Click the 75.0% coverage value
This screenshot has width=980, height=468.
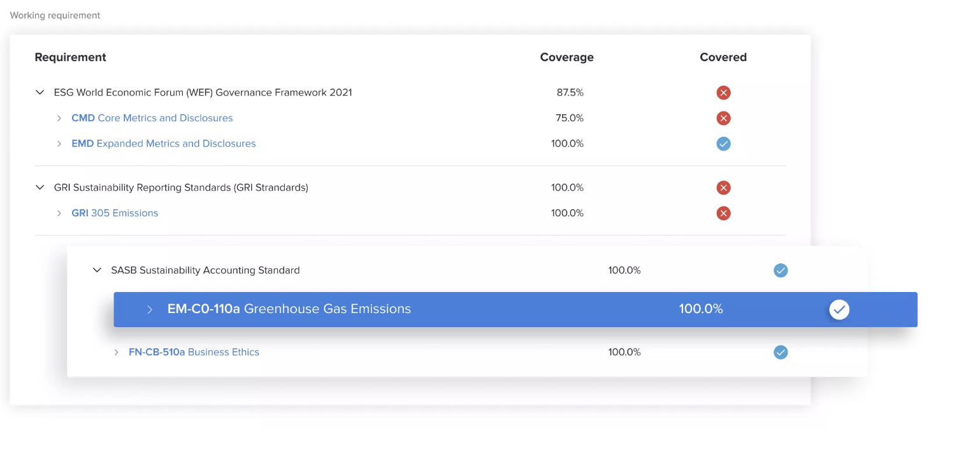tap(570, 118)
